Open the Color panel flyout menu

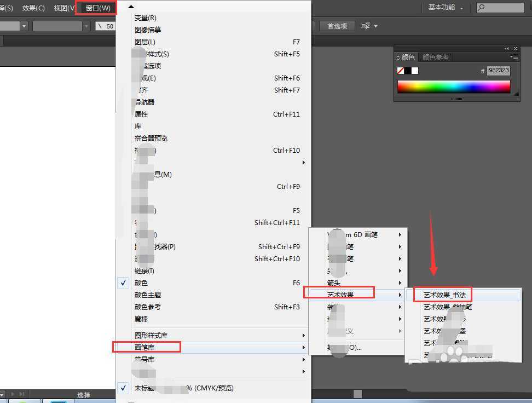[x=514, y=57]
